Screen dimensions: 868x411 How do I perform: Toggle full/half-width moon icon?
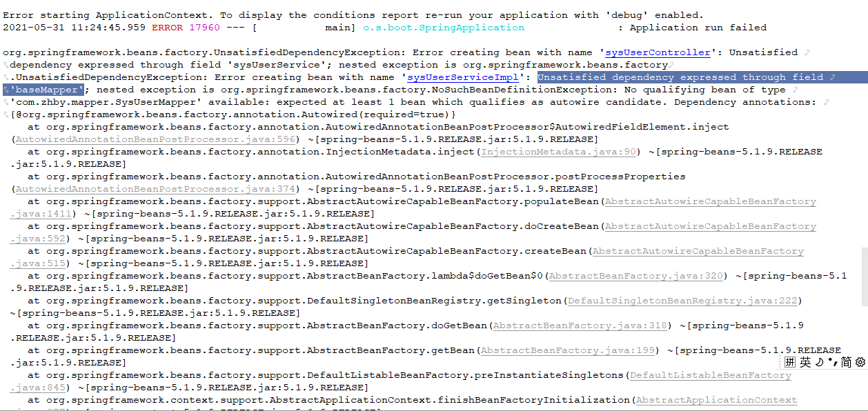(818, 363)
